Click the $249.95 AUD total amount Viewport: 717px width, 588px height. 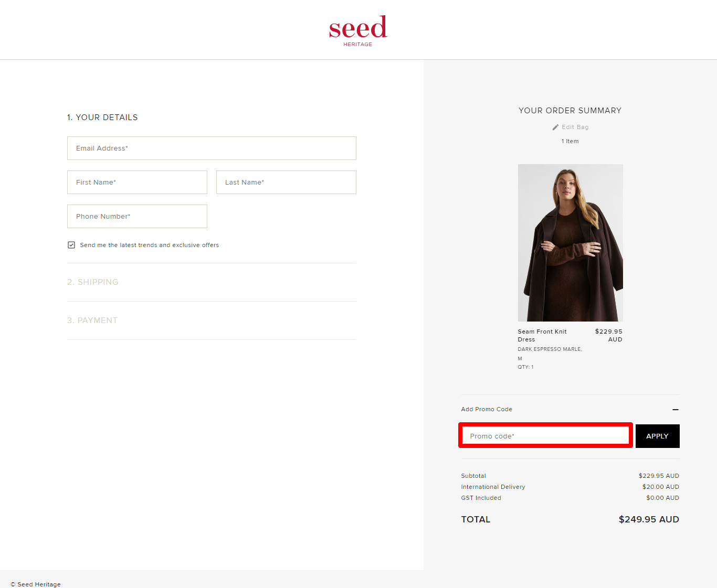coord(648,519)
